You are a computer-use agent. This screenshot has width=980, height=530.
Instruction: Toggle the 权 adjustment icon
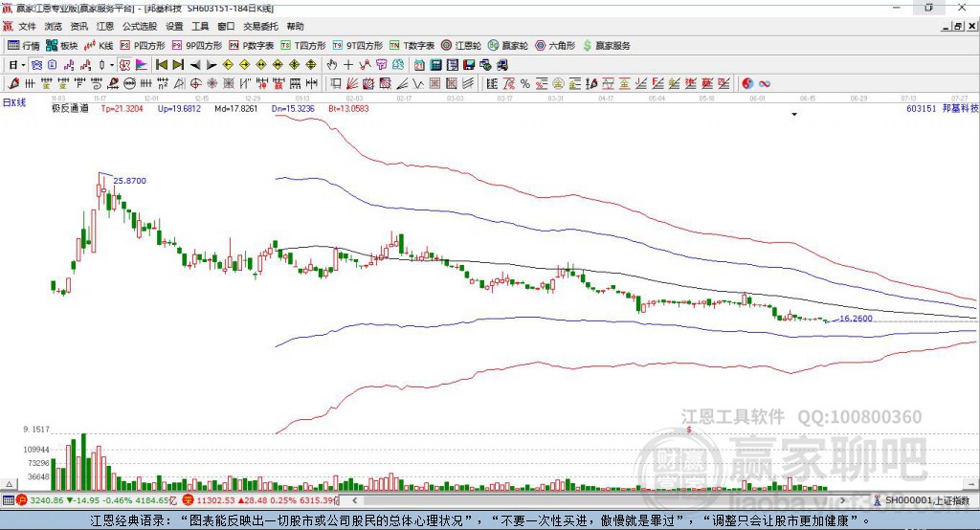(x=124, y=65)
